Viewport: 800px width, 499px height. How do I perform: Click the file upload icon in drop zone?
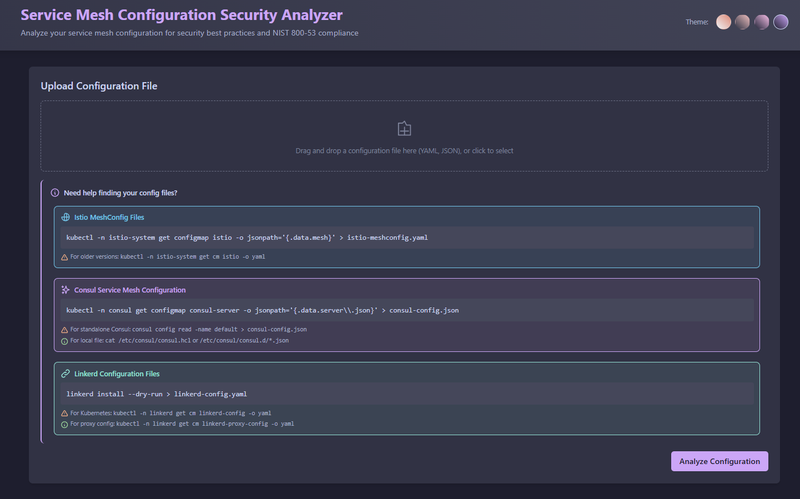pyautogui.click(x=404, y=129)
